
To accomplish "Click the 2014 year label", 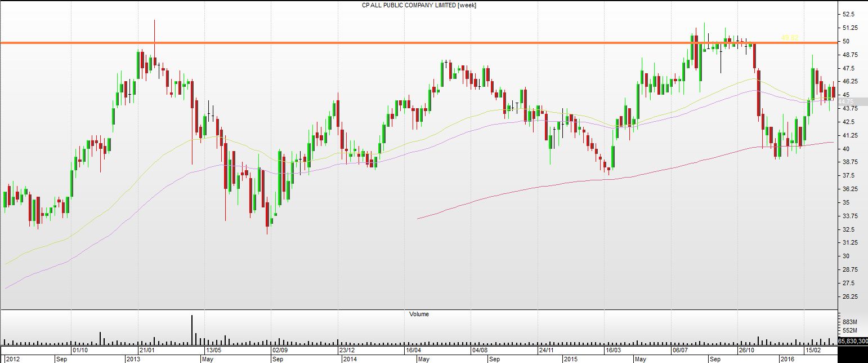I will pyautogui.click(x=350, y=359).
